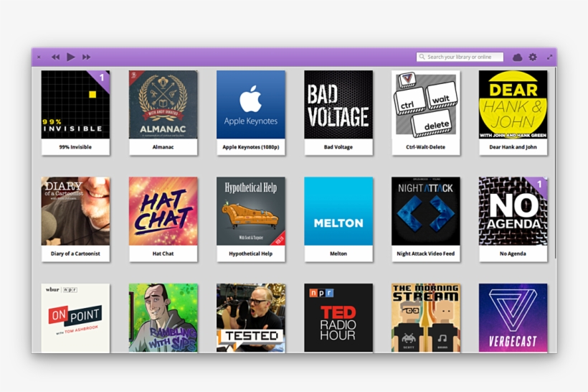Click the 'Apple Keynotes (1080p)' label

click(x=251, y=146)
